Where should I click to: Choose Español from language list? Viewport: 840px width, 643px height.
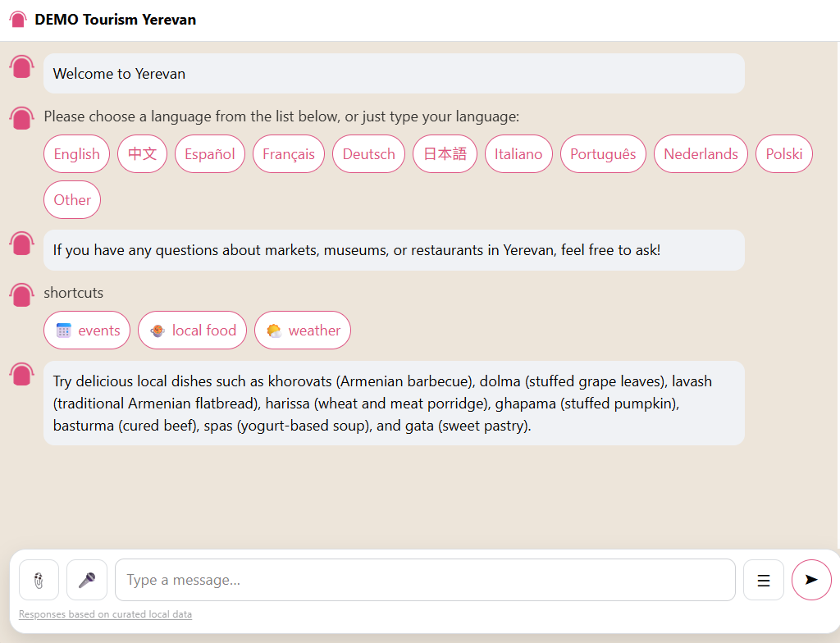pos(210,154)
